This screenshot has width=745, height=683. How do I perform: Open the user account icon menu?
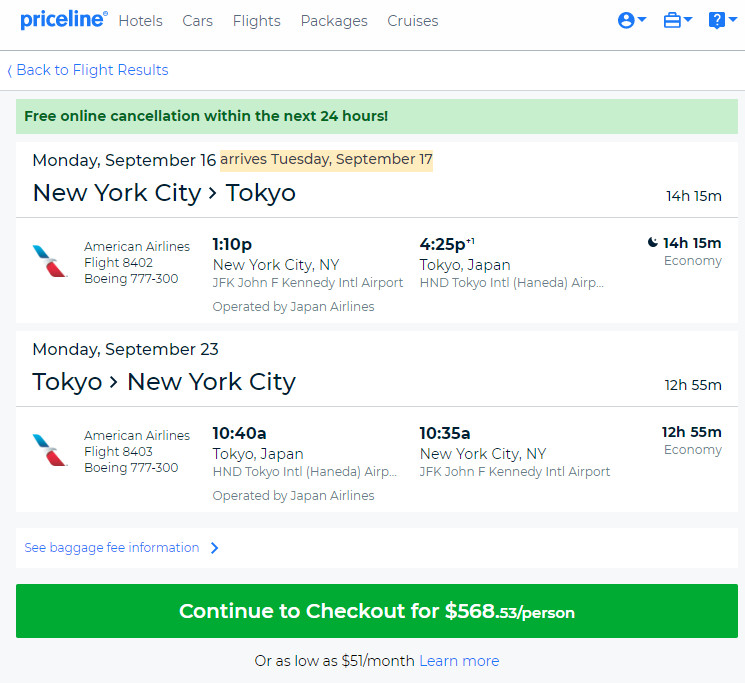[626, 20]
